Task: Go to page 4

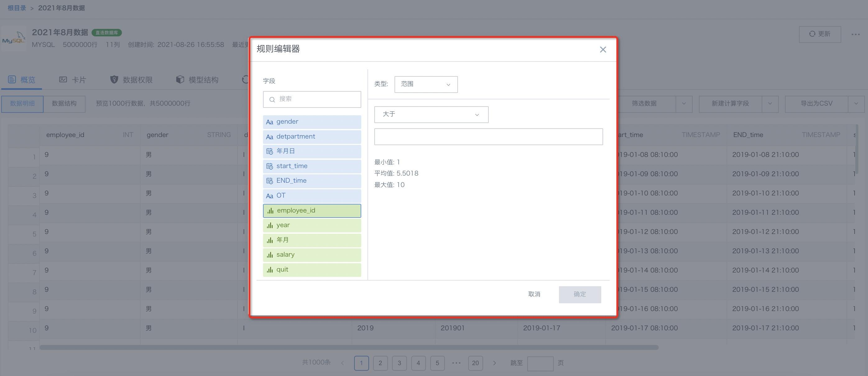Action: click(x=418, y=363)
